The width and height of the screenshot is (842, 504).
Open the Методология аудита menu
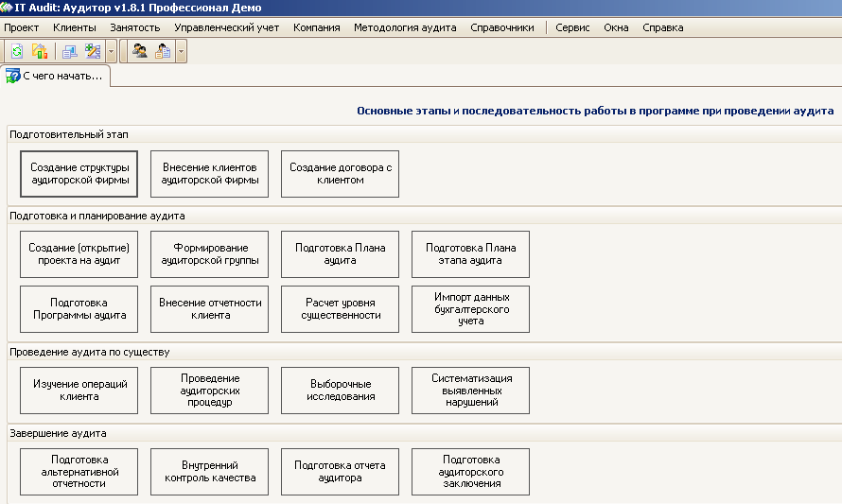[x=405, y=27]
